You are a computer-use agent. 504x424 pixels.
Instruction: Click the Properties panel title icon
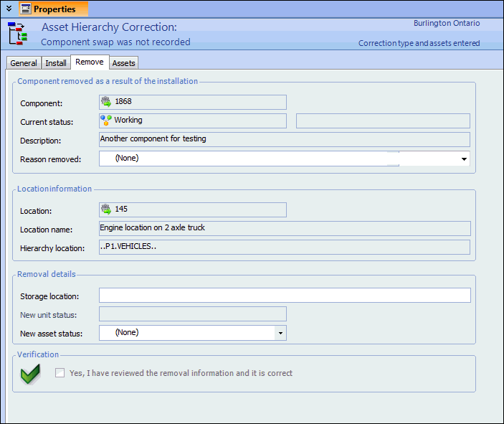pos(25,9)
